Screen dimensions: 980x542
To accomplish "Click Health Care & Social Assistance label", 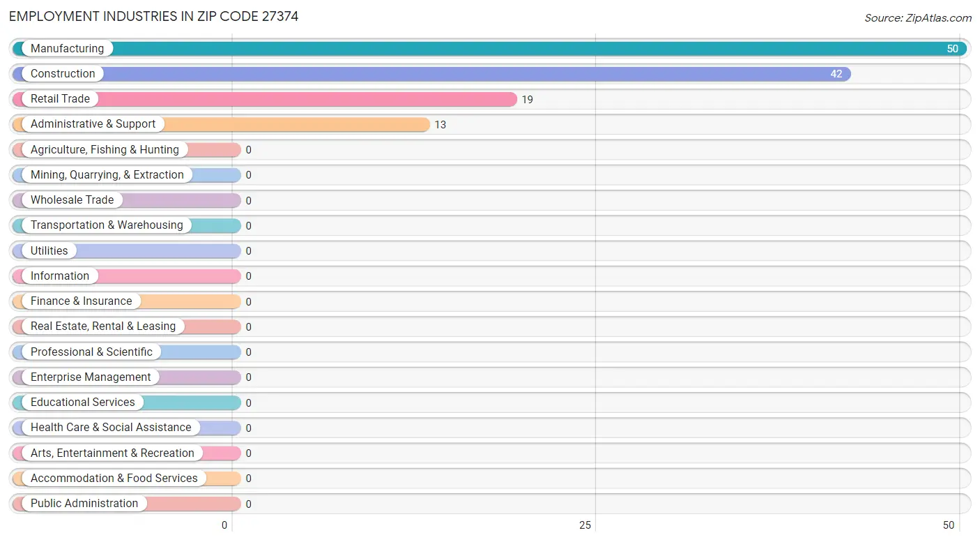I will click(x=111, y=427).
